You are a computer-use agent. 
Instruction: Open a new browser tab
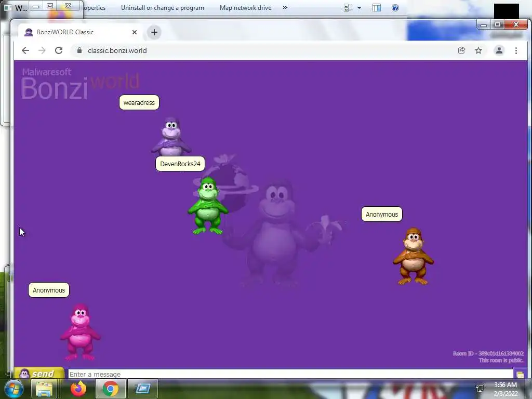coord(154,32)
